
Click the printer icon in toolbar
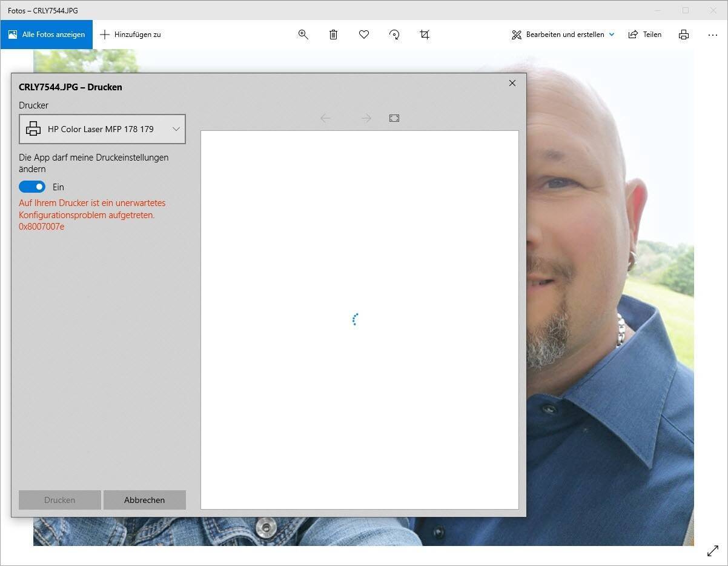click(684, 35)
